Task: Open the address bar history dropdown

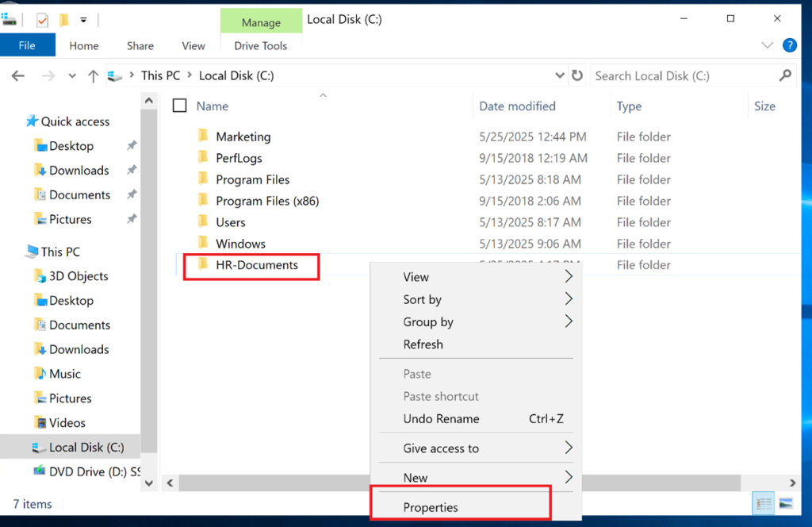Action: point(560,76)
